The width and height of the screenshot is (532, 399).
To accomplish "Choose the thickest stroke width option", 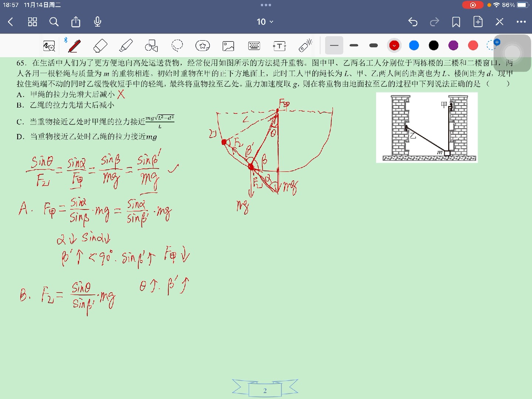I will 374,45.
